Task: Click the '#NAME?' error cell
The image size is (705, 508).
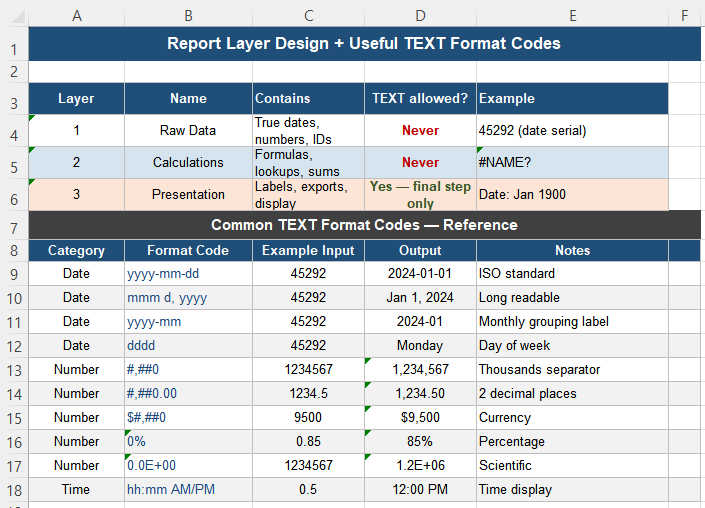Action: 572,162
